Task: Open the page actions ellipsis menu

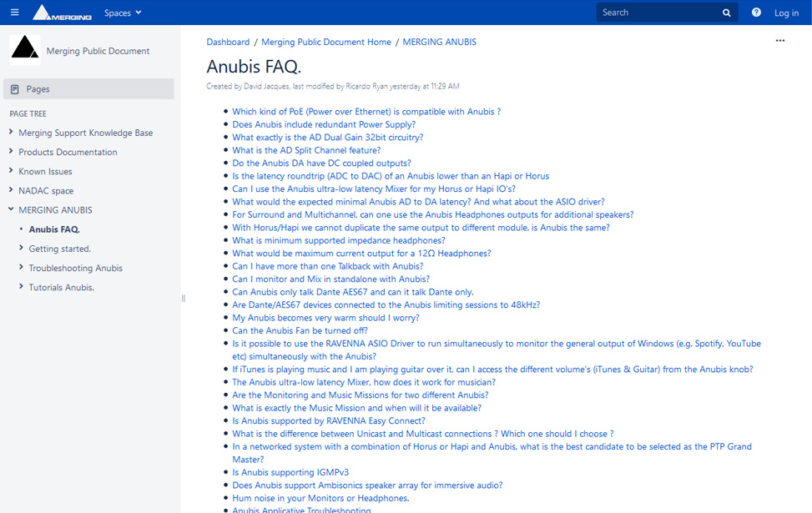Action: (780, 40)
